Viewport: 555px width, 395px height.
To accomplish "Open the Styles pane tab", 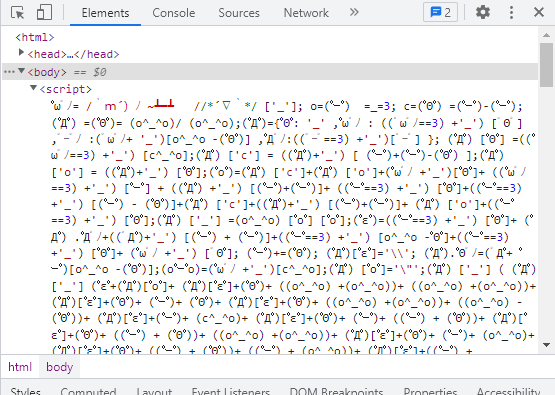I will tap(25, 391).
